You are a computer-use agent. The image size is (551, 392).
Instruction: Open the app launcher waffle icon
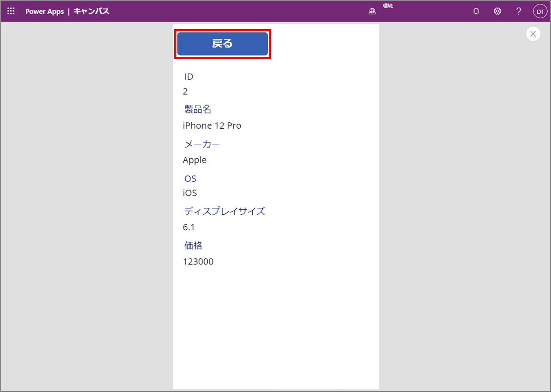(x=11, y=12)
